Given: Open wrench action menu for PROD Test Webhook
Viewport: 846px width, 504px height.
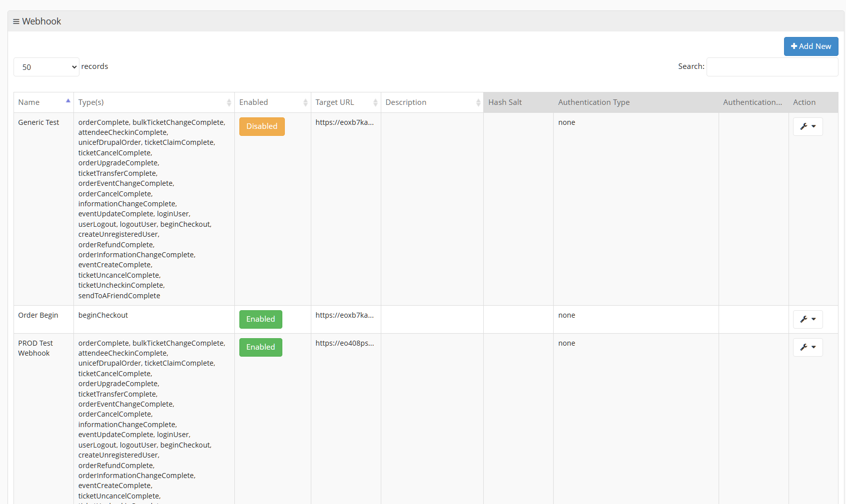Looking at the screenshot, I should tap(808, 347).
